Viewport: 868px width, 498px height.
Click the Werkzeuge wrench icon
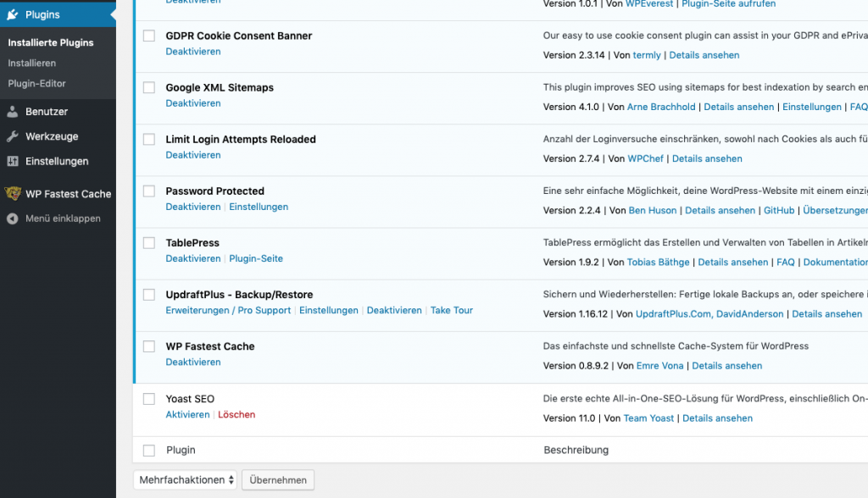[x=13, y=136]
